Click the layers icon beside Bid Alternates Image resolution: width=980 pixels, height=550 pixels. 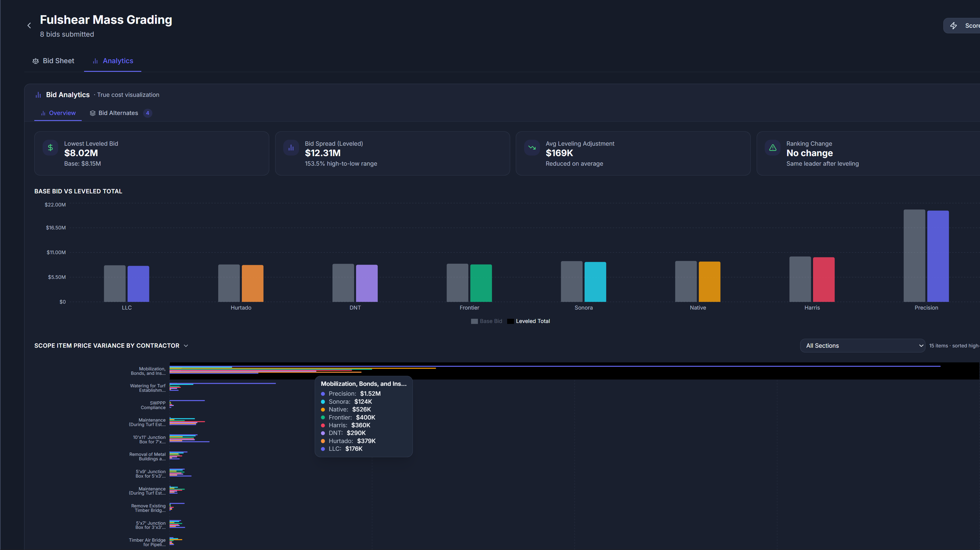pyautogui.click(x=92, y=113)
